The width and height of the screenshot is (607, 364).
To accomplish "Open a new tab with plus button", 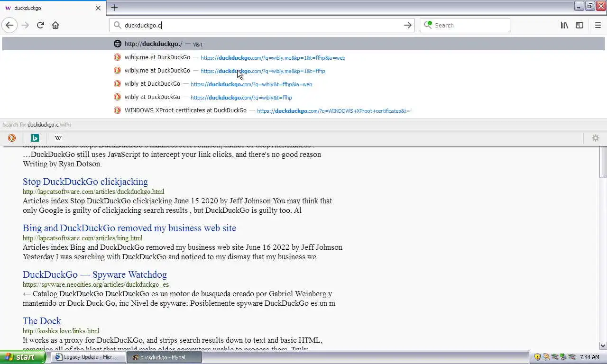I will coord(114,8).
